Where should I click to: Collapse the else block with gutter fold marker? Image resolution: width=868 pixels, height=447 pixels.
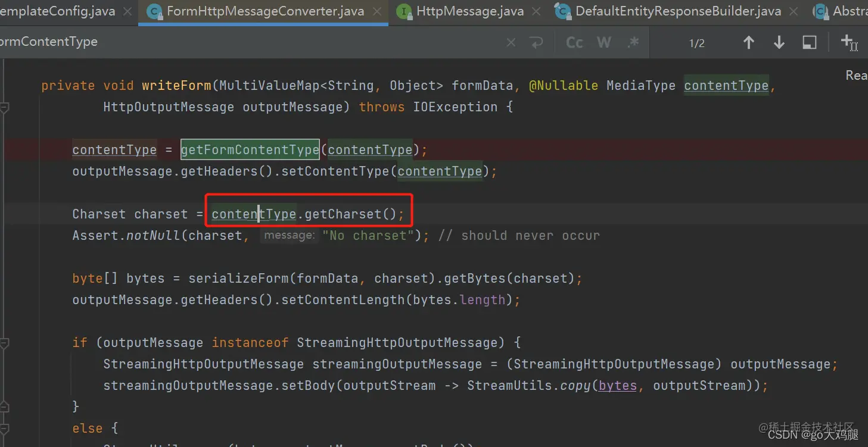(x=4, y=429)
